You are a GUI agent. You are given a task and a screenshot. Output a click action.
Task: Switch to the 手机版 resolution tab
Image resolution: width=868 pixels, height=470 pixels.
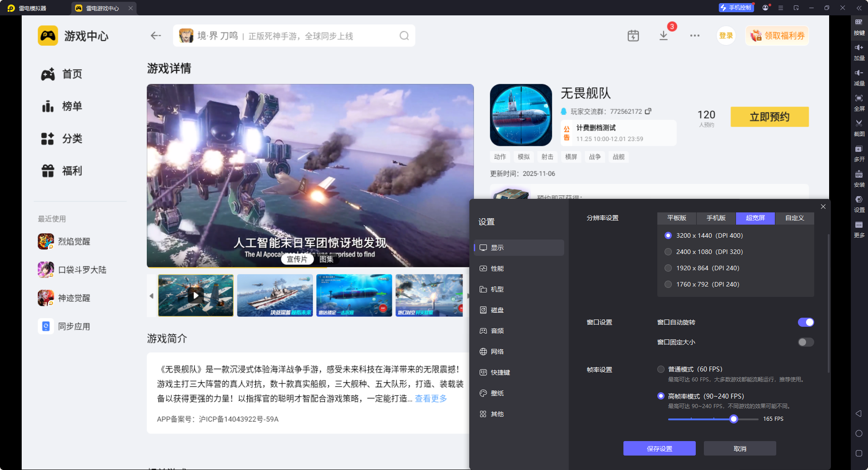tap(716, 218)
